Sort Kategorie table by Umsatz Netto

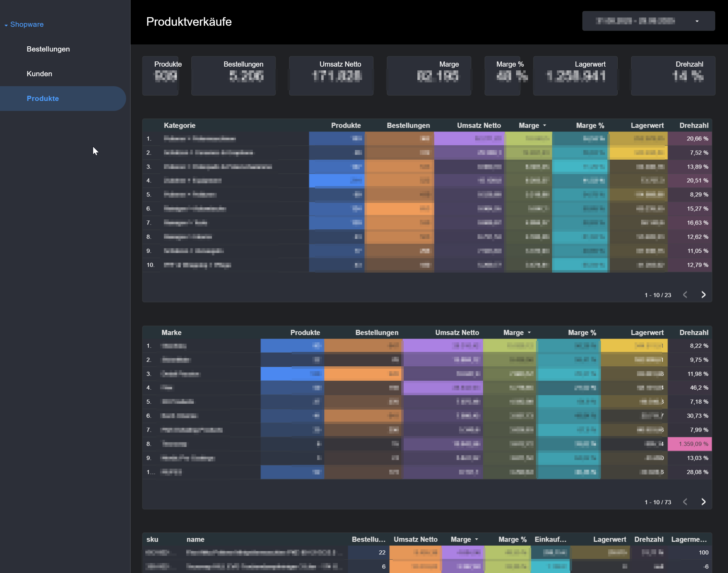(x=479, y=126)
